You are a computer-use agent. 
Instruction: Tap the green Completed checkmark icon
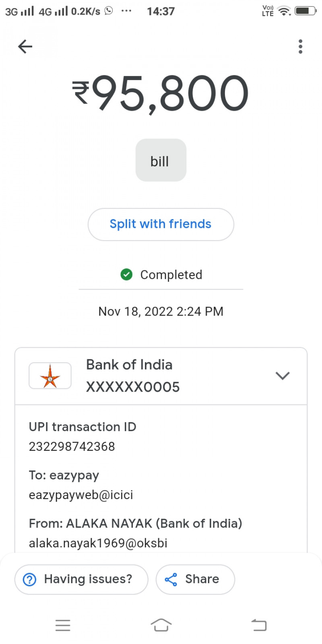coord(126,275)
